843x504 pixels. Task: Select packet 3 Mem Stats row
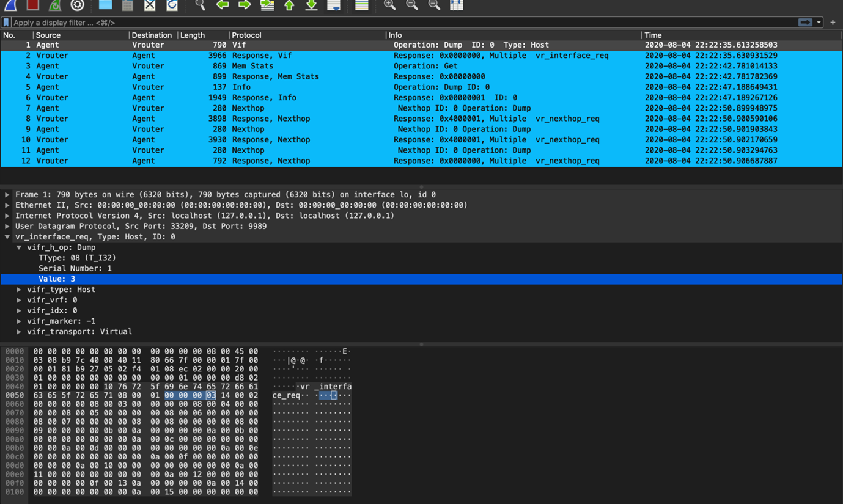[421, 66]
